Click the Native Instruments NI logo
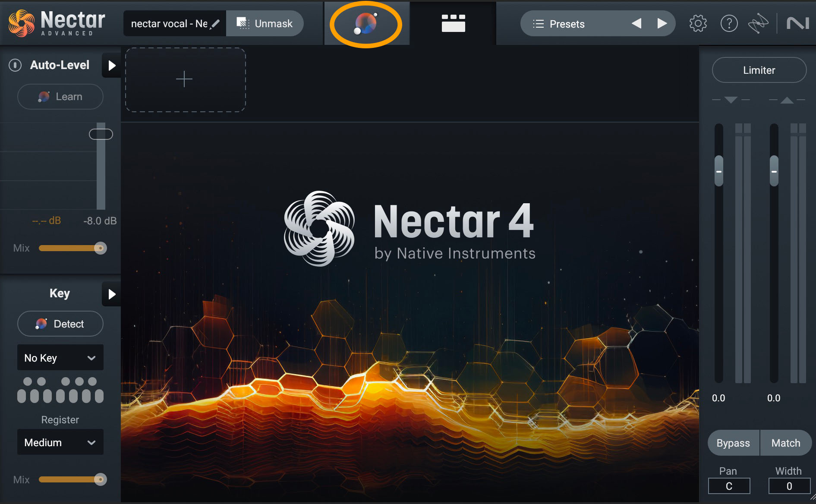 [797, 23]
